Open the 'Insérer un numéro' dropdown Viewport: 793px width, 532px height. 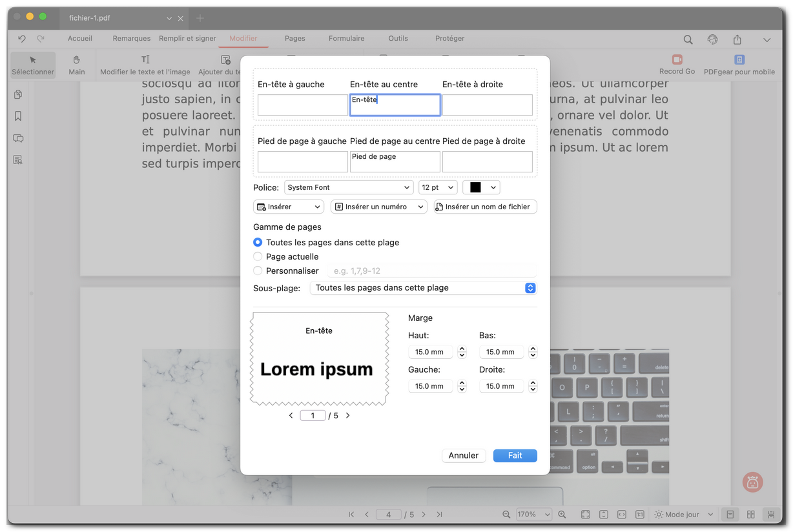(378, 207)
